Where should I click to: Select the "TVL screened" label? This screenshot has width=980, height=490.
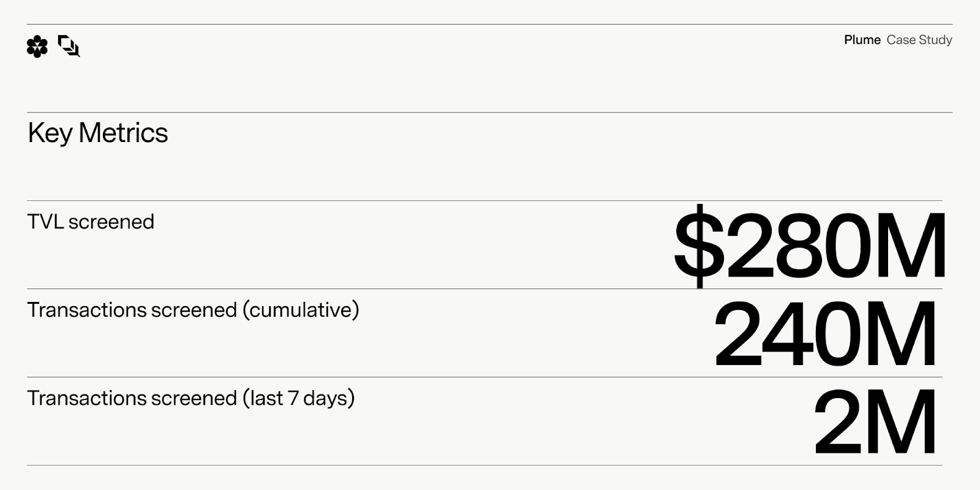91,222
